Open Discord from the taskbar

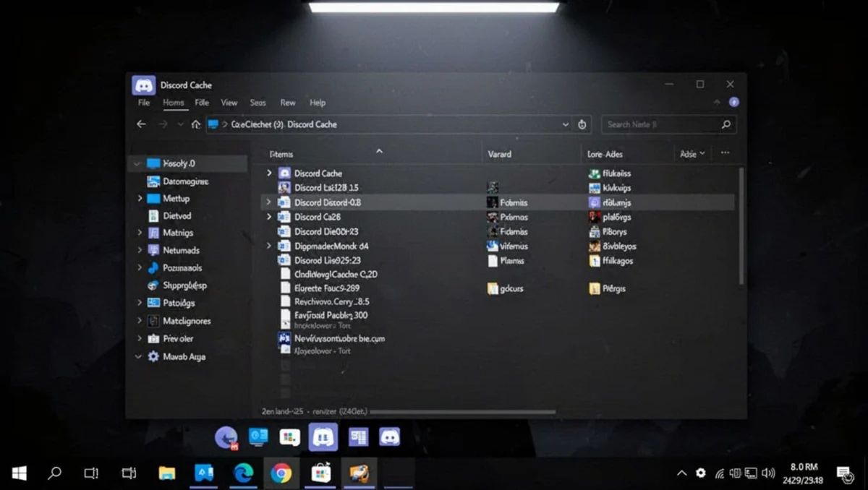click(x=323, y=437)
